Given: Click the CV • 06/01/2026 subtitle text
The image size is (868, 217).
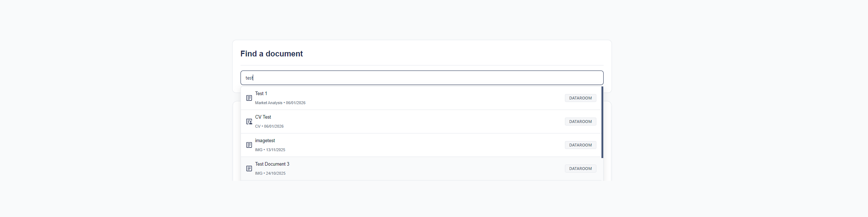Looking at the screenshot, I should coord(269,126).
